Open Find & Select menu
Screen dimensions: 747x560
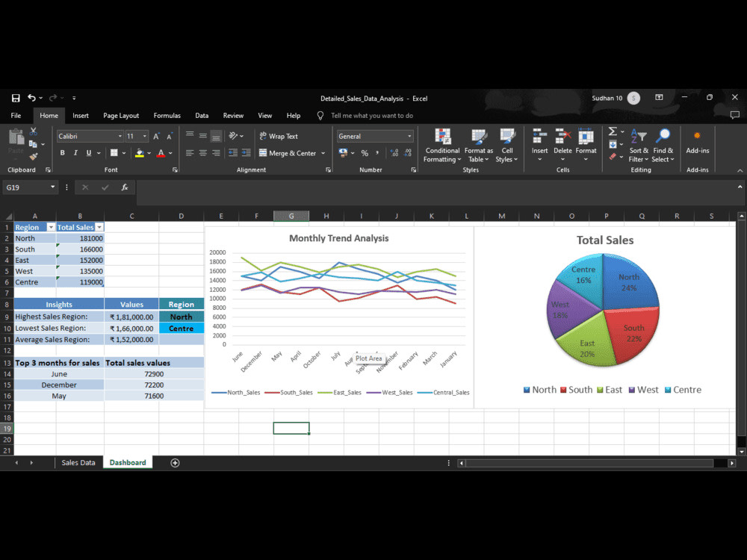(663, 146)
